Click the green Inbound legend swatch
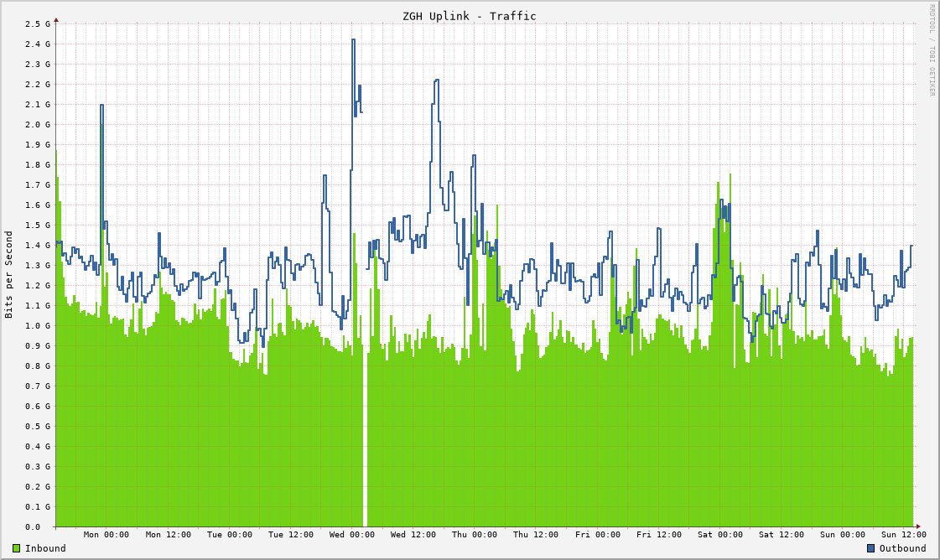940x560 pixels. (x=16, y=548)
